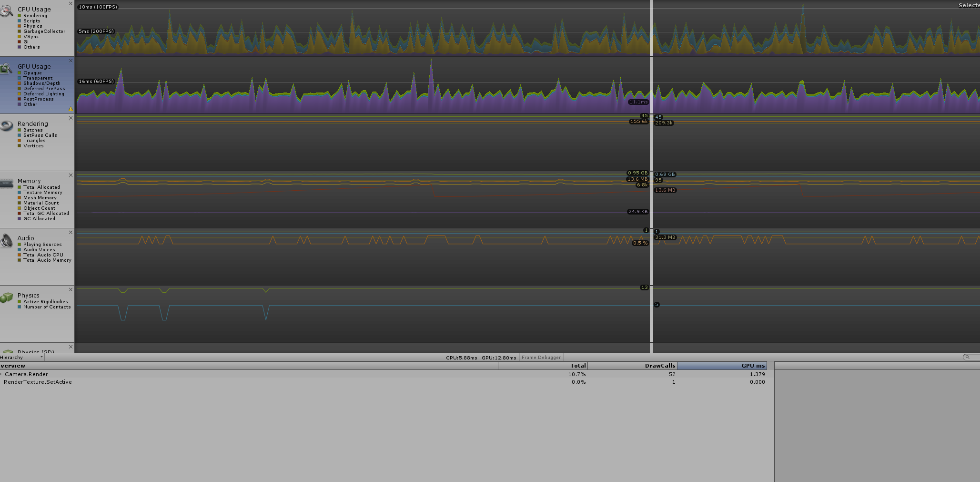The image size is (980, 482).
Task: Click the GPU Usage warning triangle icon
Action: coord(71,109)
